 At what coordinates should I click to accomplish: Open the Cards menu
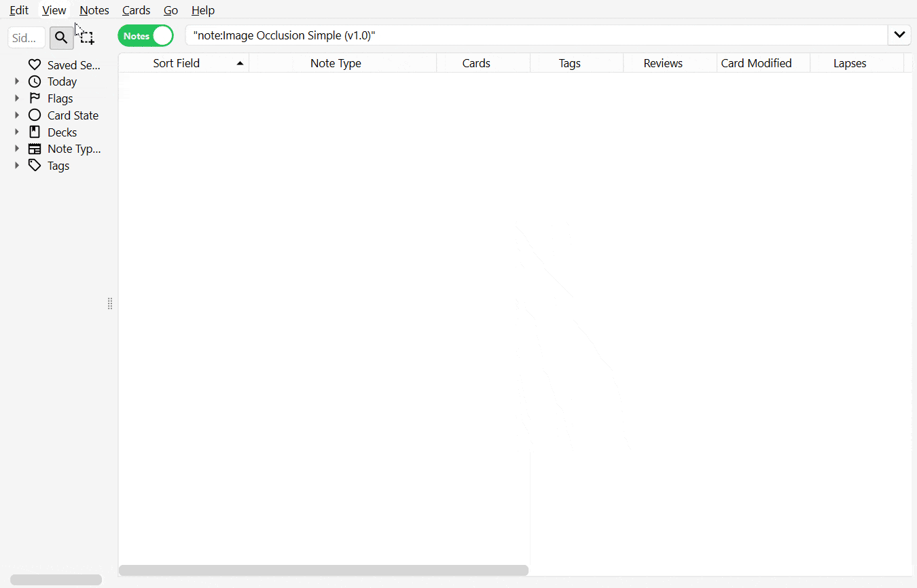point(136,10)
